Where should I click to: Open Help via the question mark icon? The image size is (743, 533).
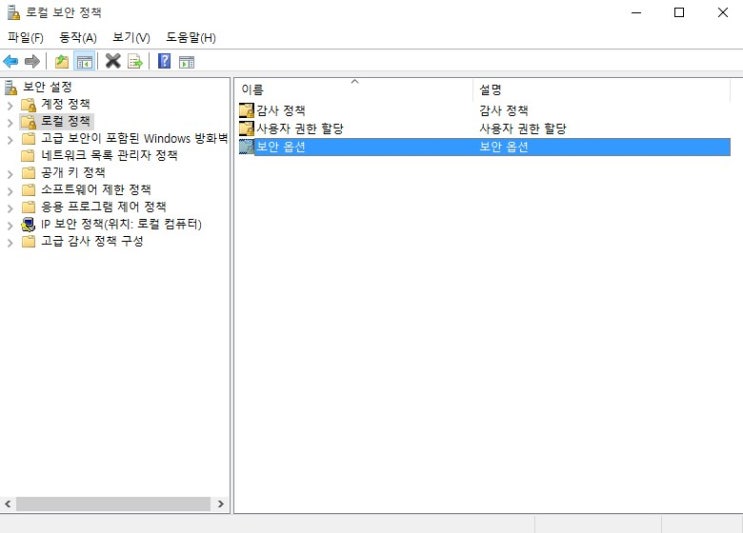click(x=164, y=61)
